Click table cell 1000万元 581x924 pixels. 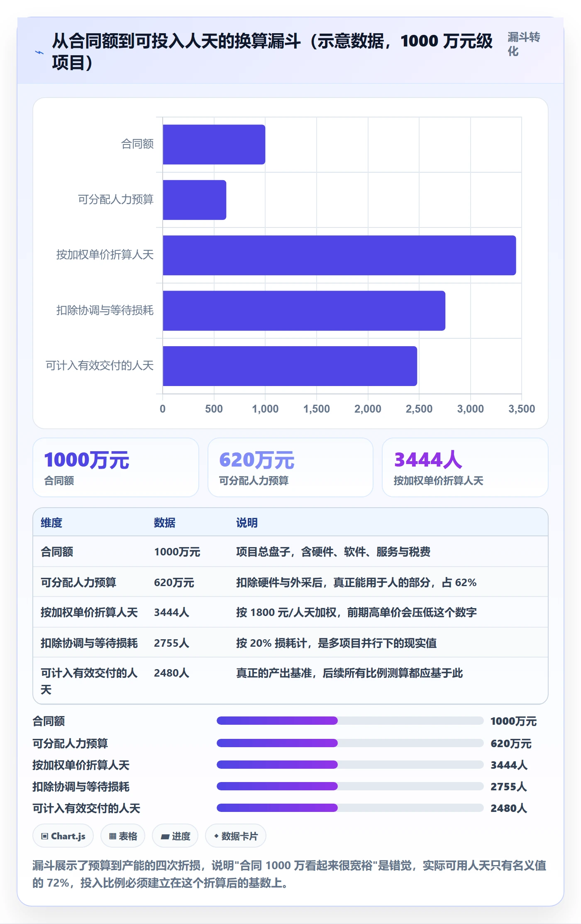pyautogui.click(x=177, y=552)
